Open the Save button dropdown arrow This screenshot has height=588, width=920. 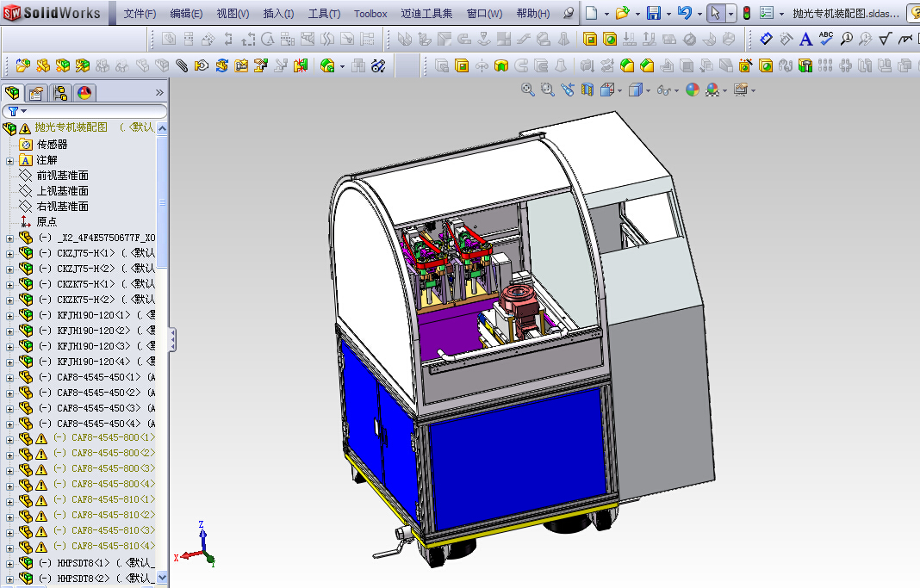click(668, 14)
